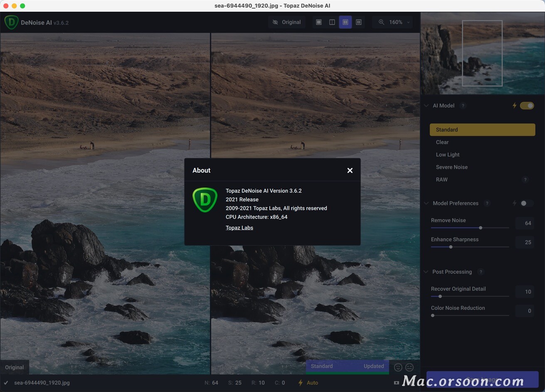Click the N: 64 status value
545x392 pixels.
click(x=211, y=383)
